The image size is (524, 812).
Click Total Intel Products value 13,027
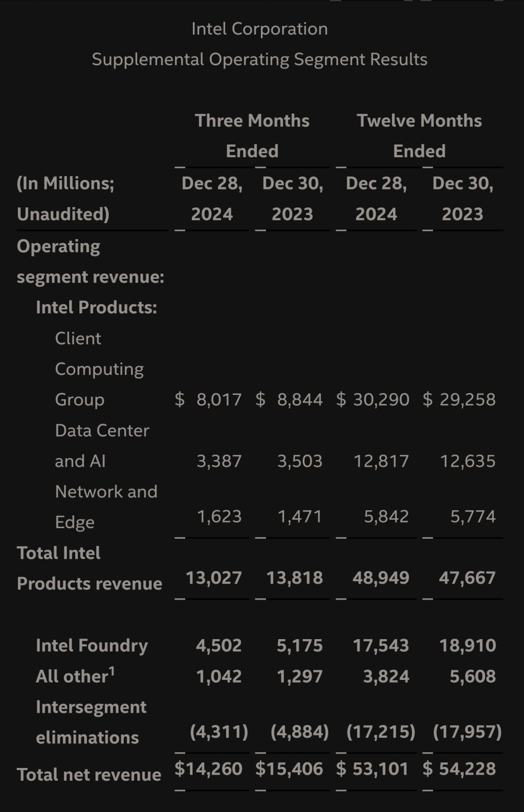coord(214,578)
